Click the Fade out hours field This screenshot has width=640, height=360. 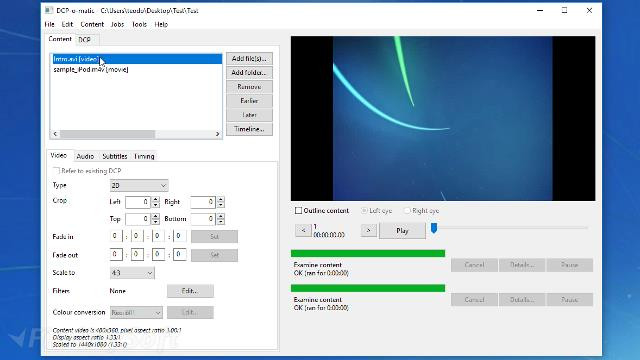coord(116,255)
